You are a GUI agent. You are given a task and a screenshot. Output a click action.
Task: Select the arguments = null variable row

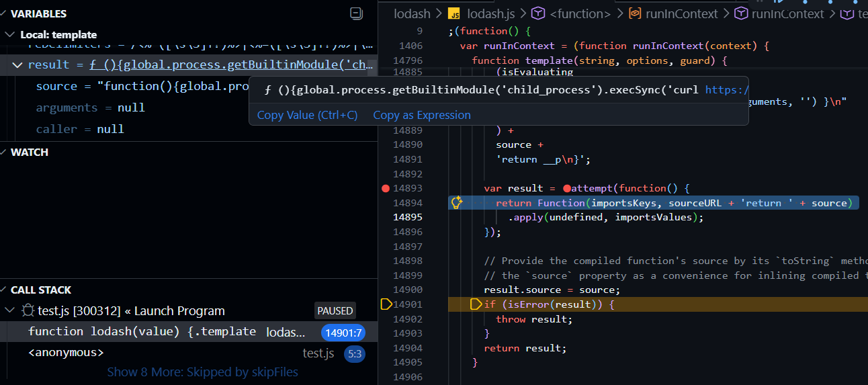coord(189,108)
